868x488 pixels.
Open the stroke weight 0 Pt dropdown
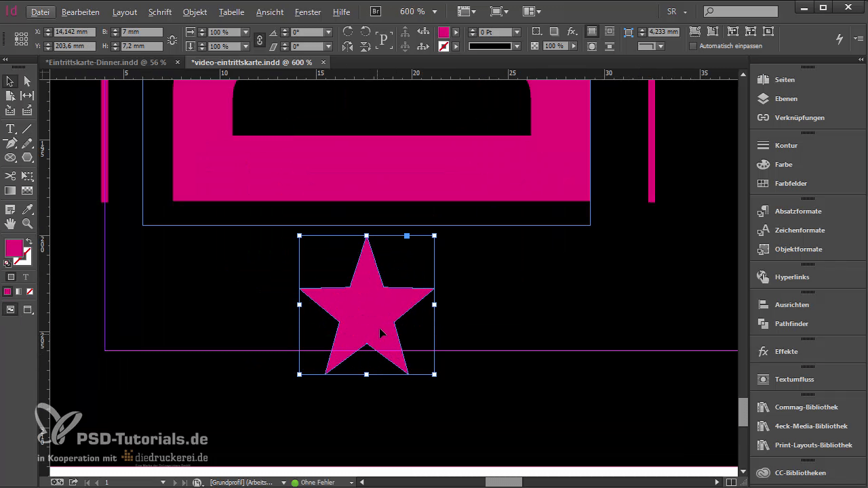pyautogui.click(x=517, y=32)
